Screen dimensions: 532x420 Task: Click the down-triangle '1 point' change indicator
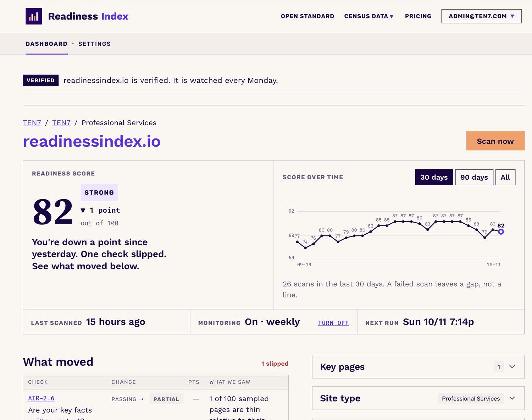100,210
